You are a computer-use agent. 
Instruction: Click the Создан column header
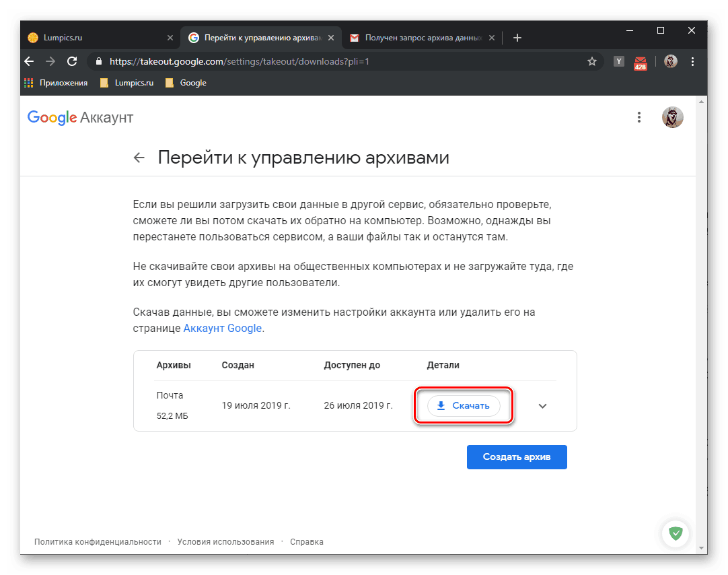(238, 365)
